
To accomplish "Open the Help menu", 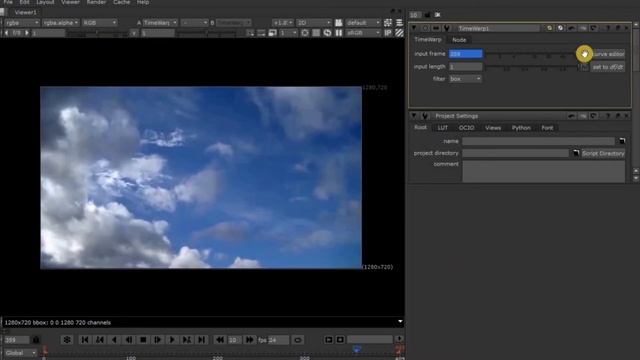I will coord(142,2).
